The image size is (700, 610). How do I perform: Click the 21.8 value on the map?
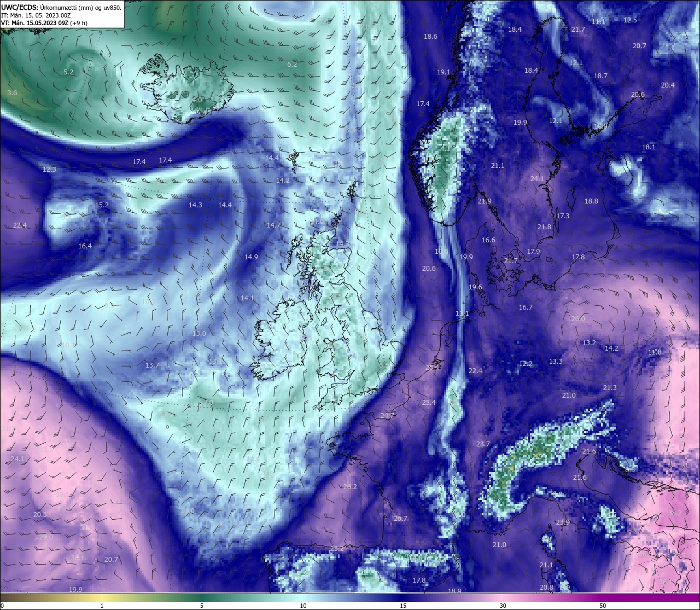pos(544,227)
